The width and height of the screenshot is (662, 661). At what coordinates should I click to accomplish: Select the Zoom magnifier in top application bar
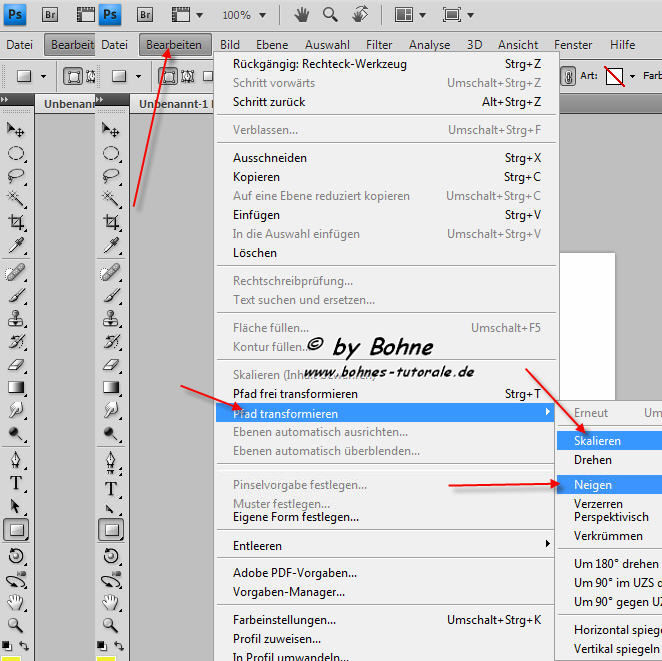click(x=331, y=15)
